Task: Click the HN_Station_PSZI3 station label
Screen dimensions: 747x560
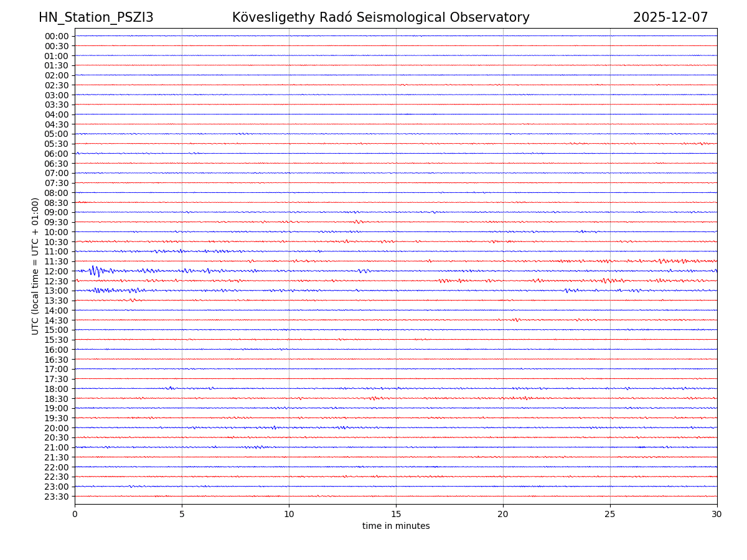Action: tap(96, 17)
